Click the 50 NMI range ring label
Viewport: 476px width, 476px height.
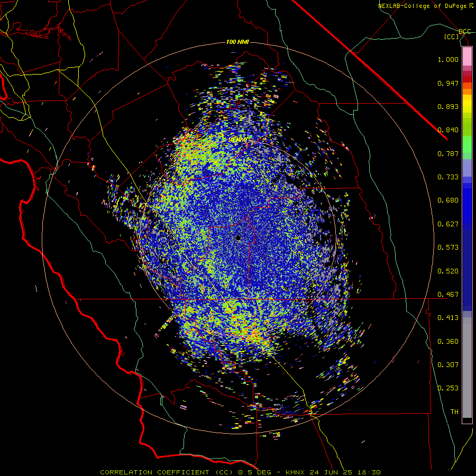click(237, 140)
